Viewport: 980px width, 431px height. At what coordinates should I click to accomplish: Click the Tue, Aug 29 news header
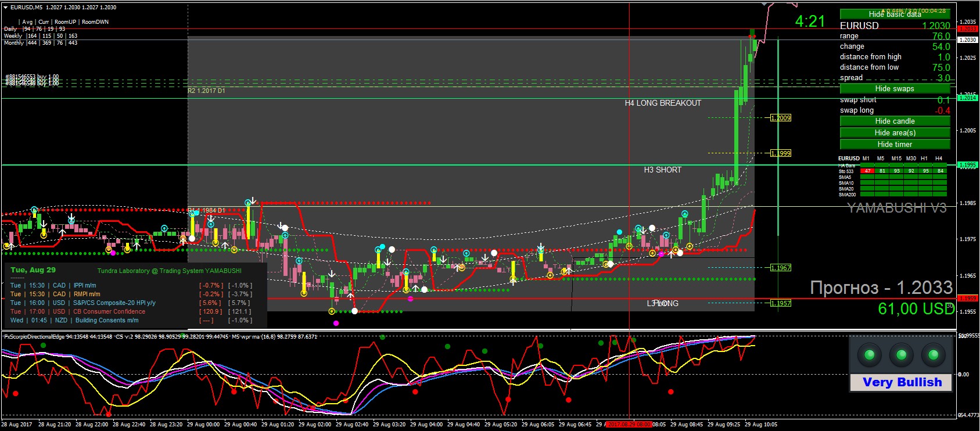[x=33, y=270]
